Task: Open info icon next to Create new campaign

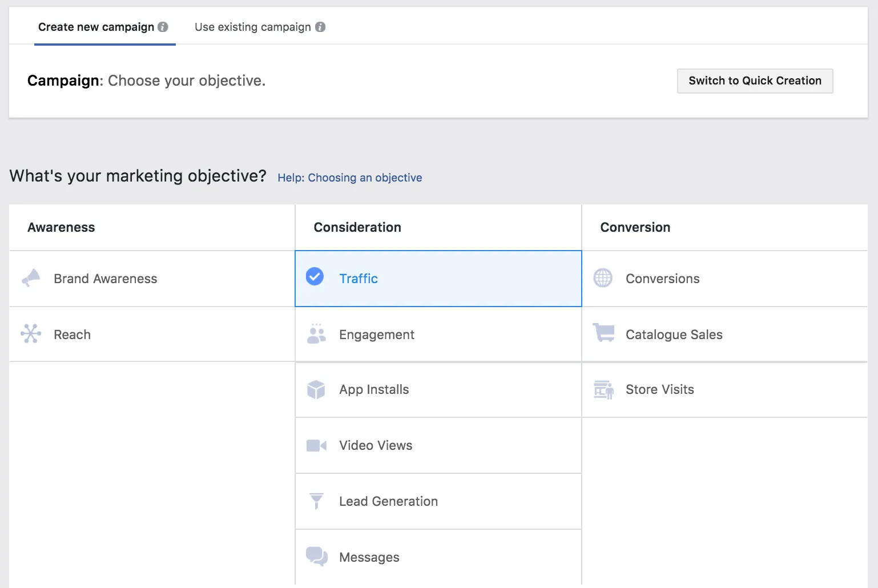Action: (x=163, y=27)
